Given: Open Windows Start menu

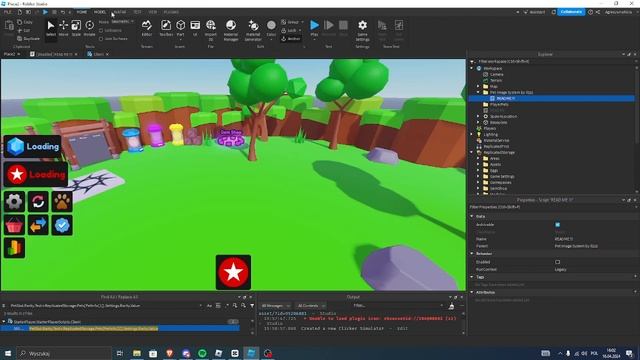Looking at the screenshot, I should (8, 353).
